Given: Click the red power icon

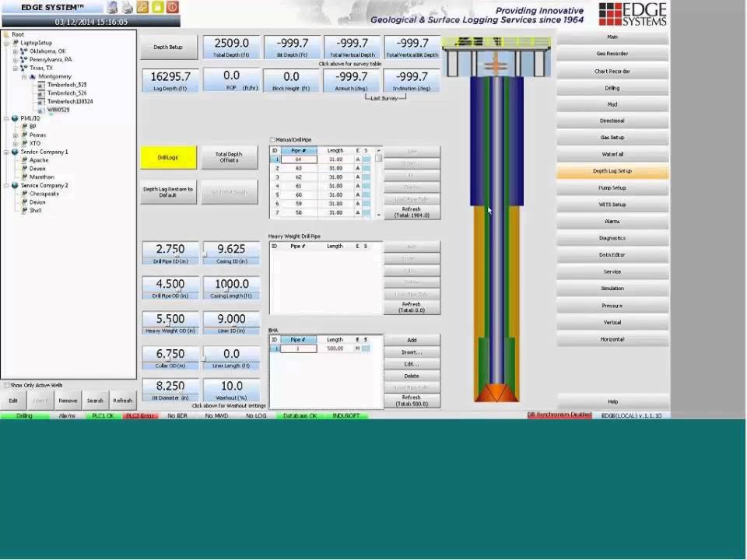Looking at the screenshot, I should (173, 7).
